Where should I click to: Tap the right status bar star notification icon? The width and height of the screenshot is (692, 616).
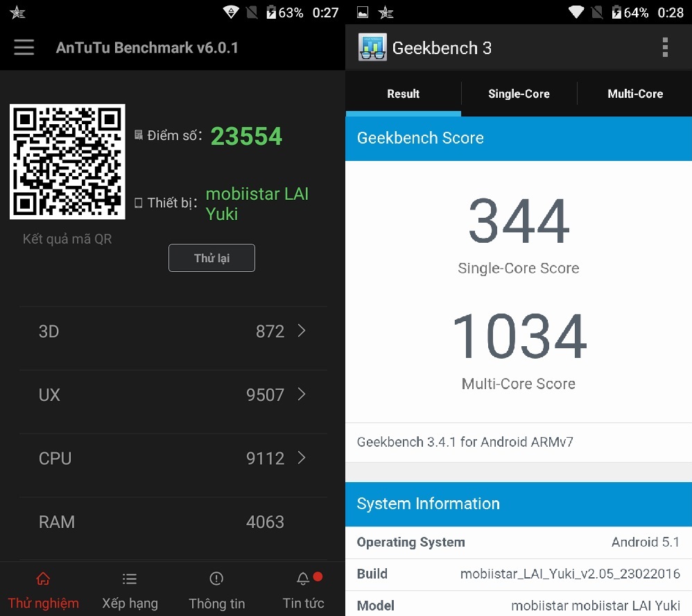tap(386, 12)
